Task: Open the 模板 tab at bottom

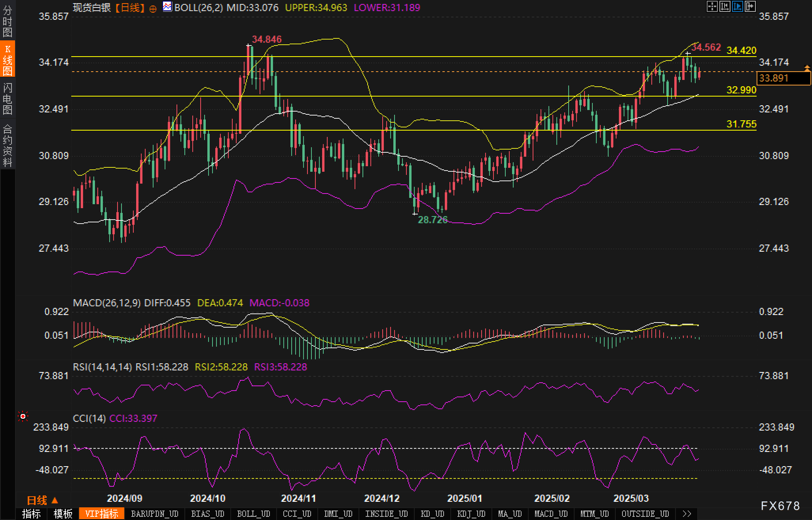Action: point(63,514)
